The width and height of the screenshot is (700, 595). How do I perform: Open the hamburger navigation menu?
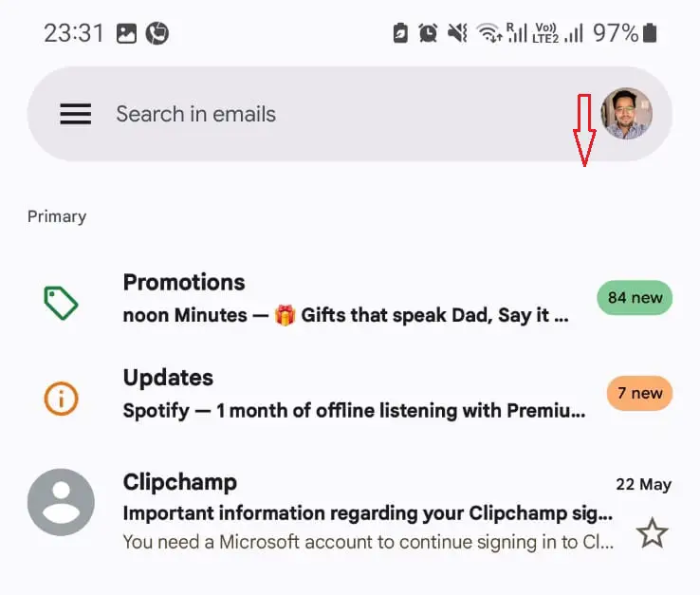coord(76,114)
